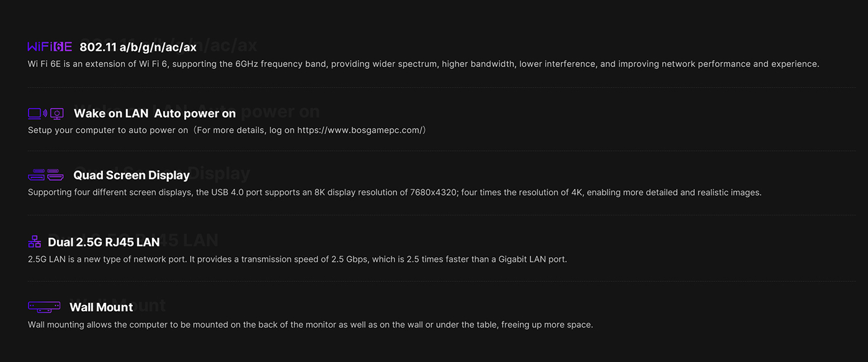The height and width of the screenshot is (362, 868).
Task: Click the Wi Fi 6E description paragraph
Action: coord(423,64)
